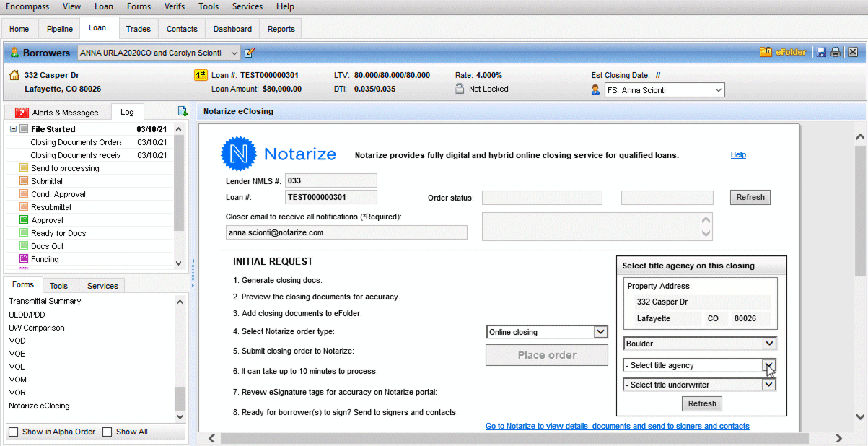This screenshot has width=868, height=446.
Task: Click the Borrowers person icon
Action: pyautogui.click(x=14, y=53)
